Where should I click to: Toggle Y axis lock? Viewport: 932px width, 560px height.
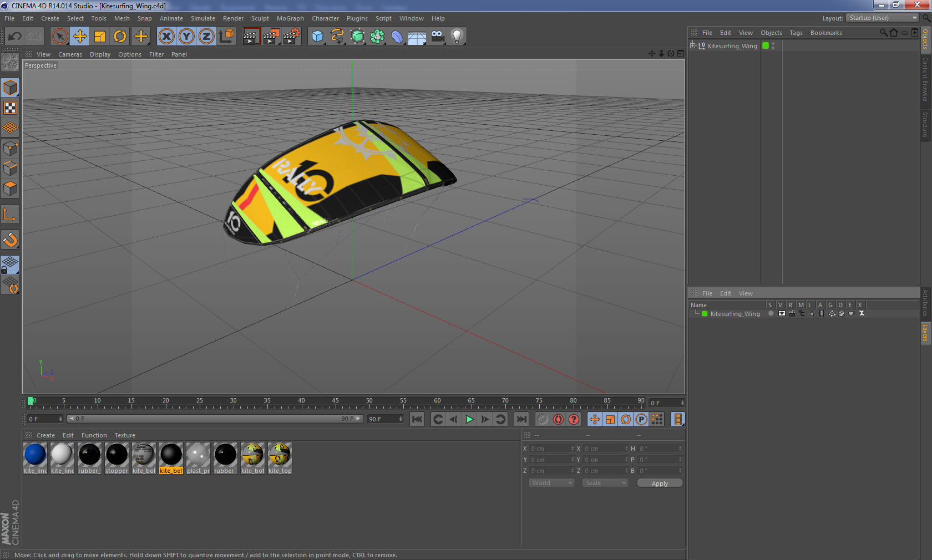(186, 37)
